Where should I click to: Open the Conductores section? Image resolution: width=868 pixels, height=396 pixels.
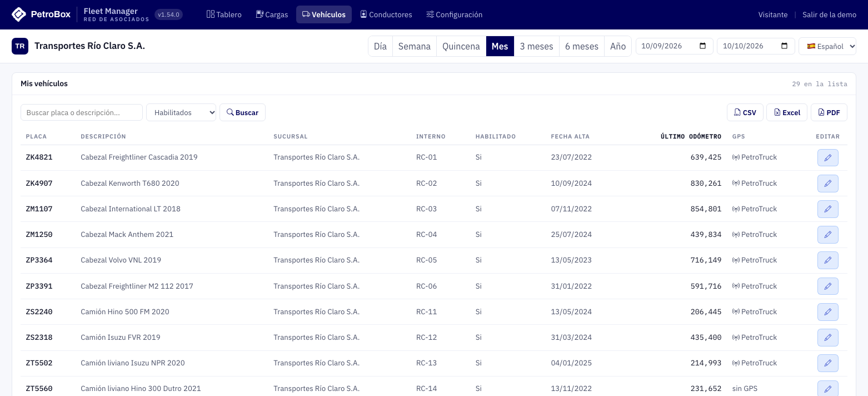coord(386,14)
